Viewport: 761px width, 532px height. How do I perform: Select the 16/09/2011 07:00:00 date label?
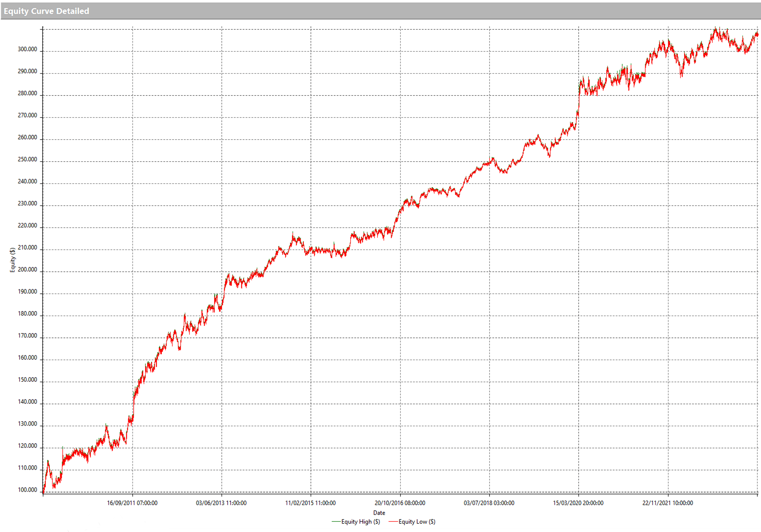click(x=132, y=503)
